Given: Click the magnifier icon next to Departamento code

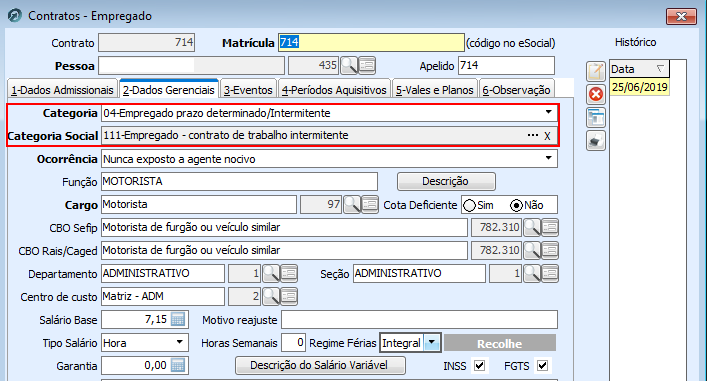Looking at the screenshot, I should (271, 273).
